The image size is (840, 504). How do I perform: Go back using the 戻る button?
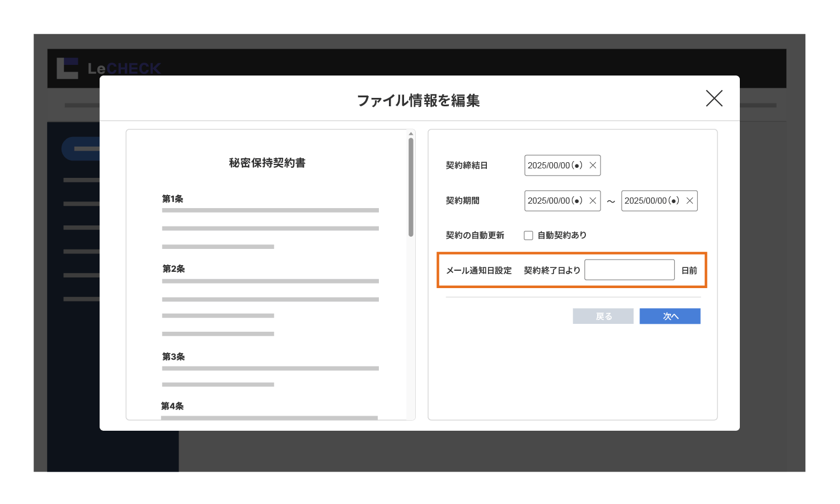pos(603,316)
